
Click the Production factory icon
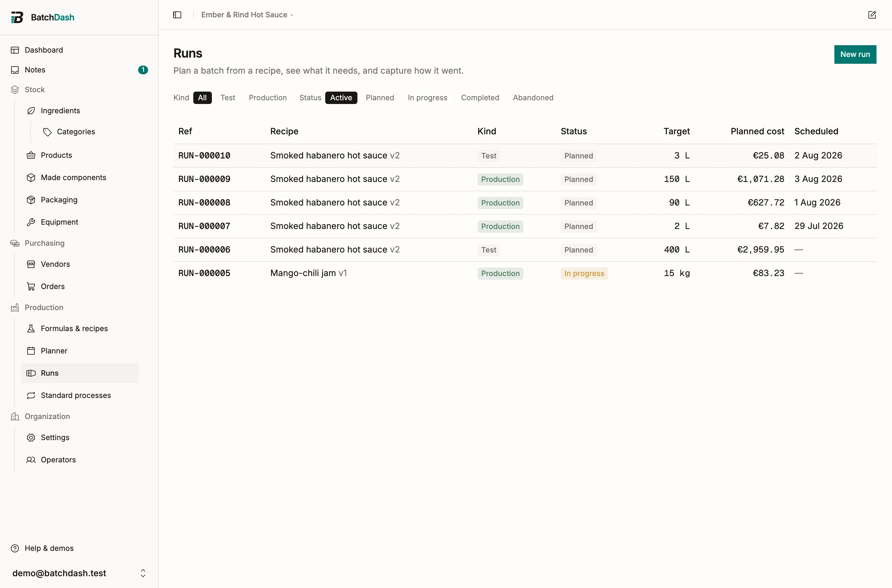point(15,308)
